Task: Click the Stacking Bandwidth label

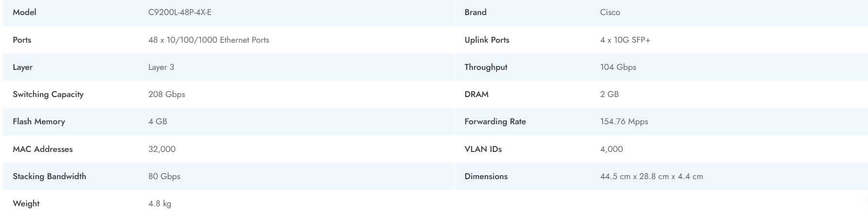Action: pyautogui.click(x=49, y=176)
